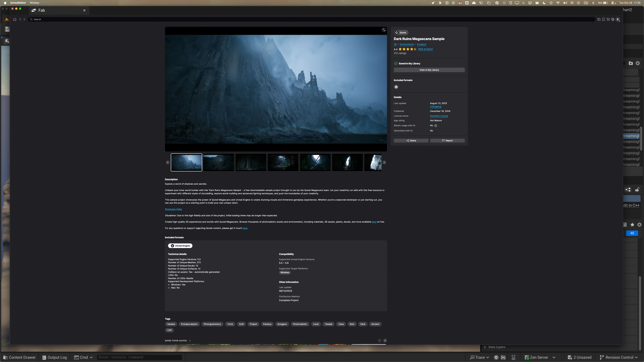Image resolution: width=644 pixels, height=362 pixels.
Task: Select the Unreal Engine format pill
Action: click(x=180, y=246)
